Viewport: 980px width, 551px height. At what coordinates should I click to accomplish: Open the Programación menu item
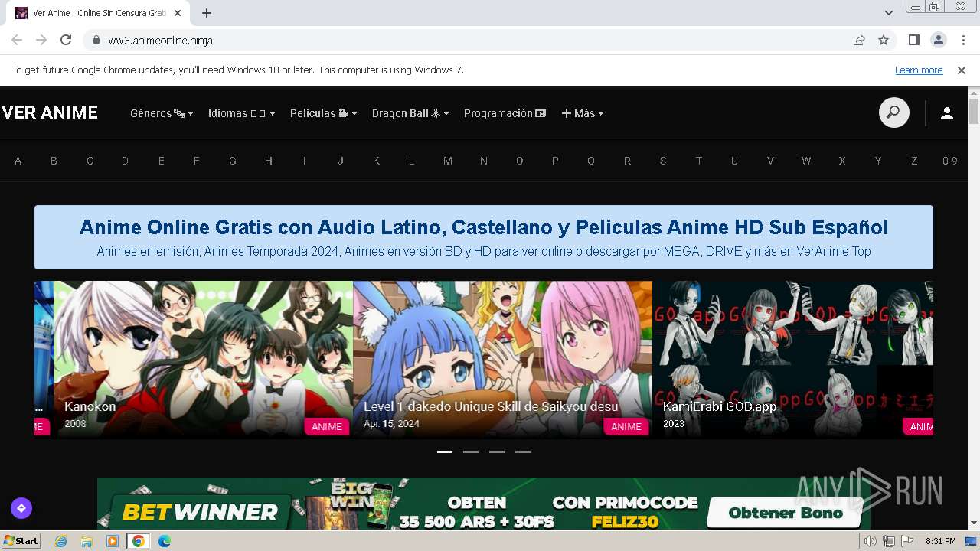point(505,113)
